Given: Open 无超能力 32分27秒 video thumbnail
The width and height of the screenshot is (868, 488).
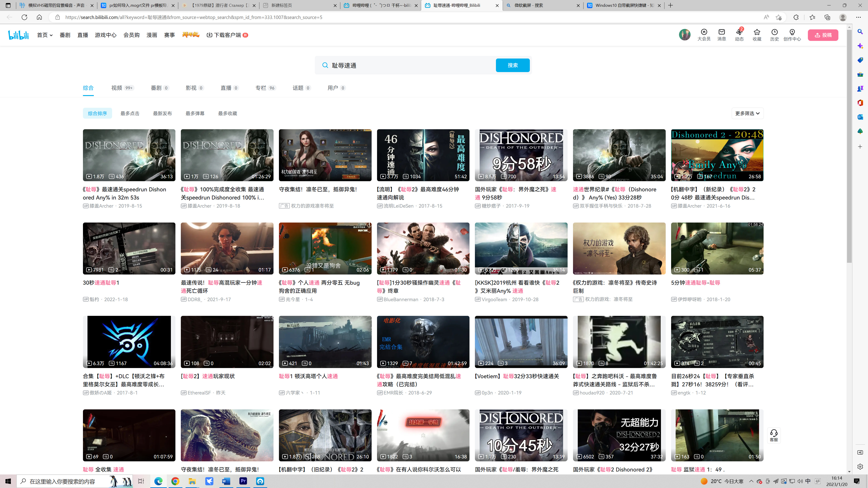Looking at the screenshot, I should click(619, 435).
